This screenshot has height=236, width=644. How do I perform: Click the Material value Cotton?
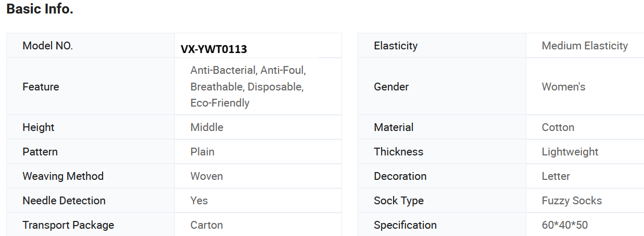(x=558, y=127)
